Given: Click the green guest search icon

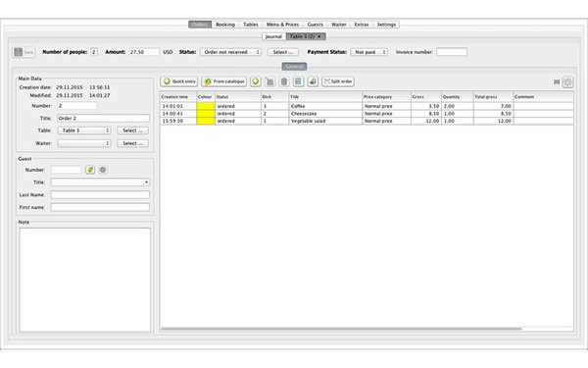Looking at the screenshot, I should (90, 170).
